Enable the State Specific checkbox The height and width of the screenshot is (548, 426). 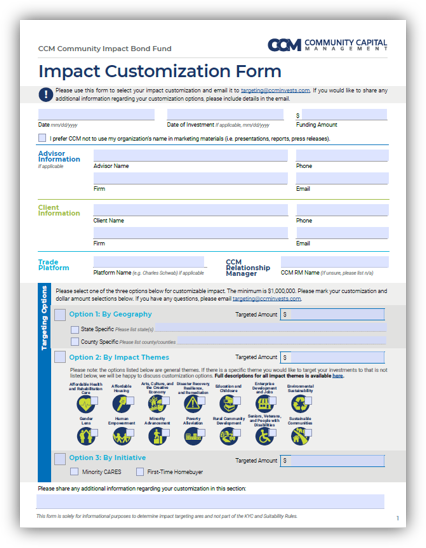(74, 330)
